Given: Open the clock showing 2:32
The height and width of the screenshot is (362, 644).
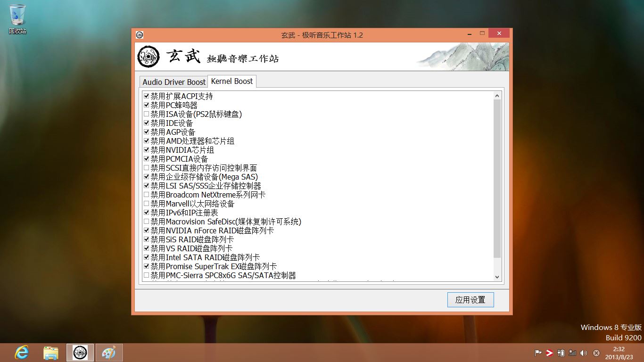Looking at the screenshot, I should 619,353.
